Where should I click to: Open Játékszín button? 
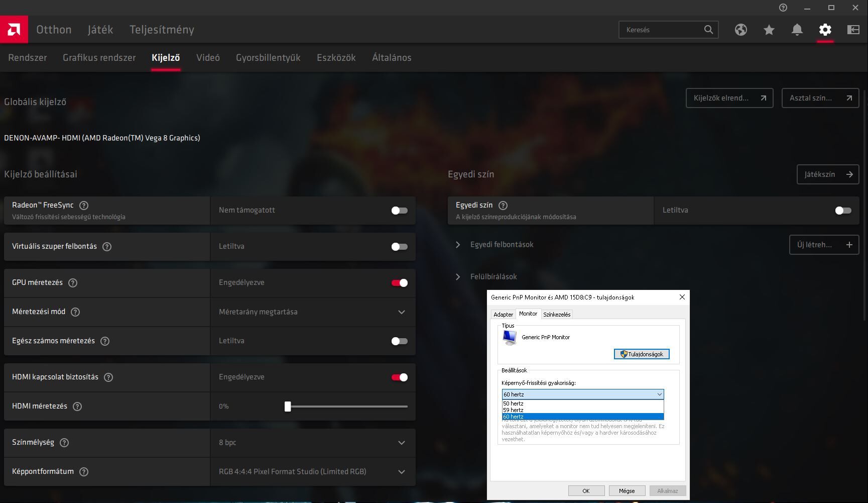(x=828, y=174)
